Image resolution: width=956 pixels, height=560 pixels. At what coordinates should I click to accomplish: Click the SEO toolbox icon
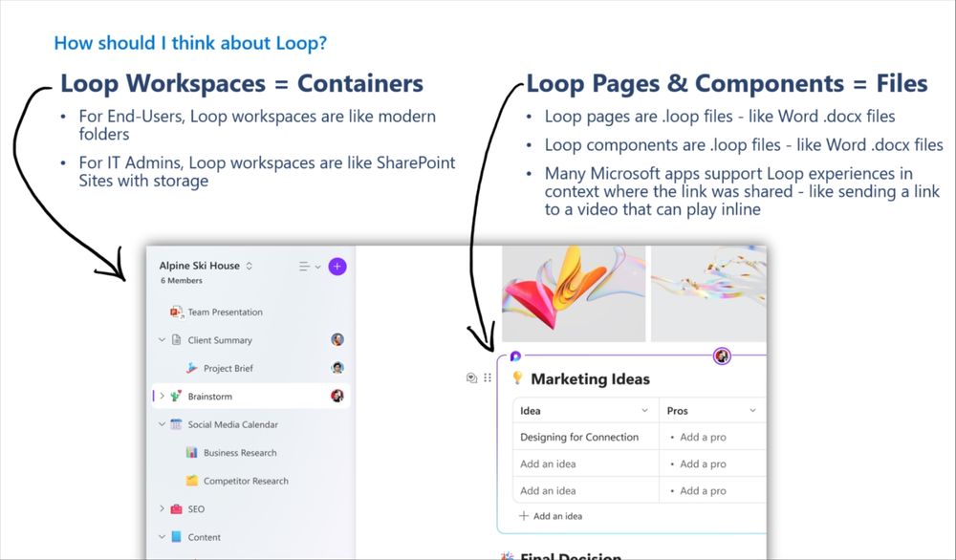coord(176,508)
